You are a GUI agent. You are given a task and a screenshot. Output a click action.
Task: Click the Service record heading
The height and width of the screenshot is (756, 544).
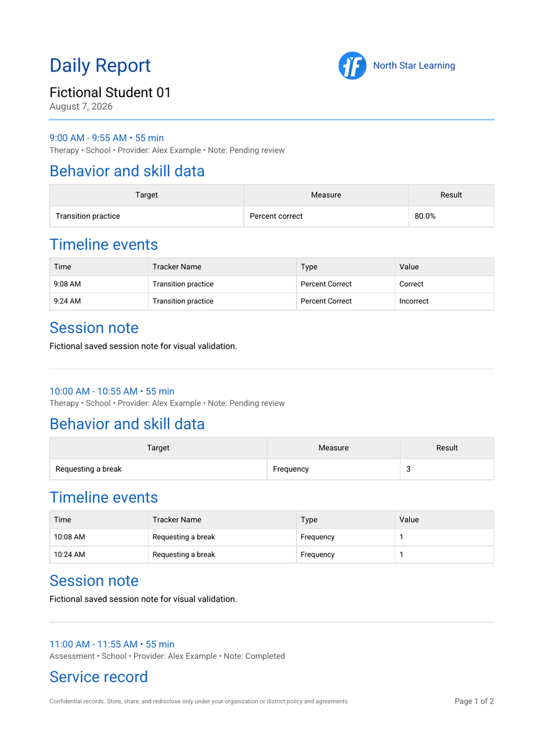[x=98, y=677]
